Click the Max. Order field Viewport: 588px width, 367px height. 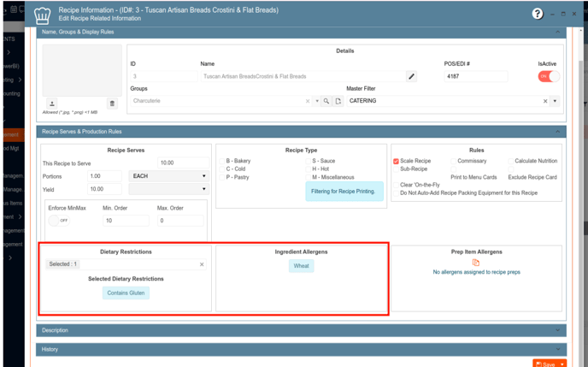[180, 221]
